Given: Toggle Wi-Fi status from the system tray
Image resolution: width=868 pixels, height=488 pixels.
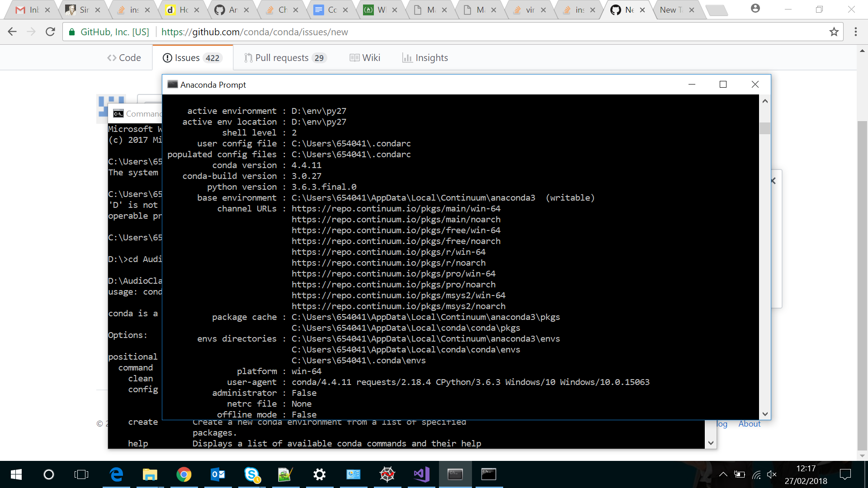Looking at the screenshot, I should (x=756, y=474).
